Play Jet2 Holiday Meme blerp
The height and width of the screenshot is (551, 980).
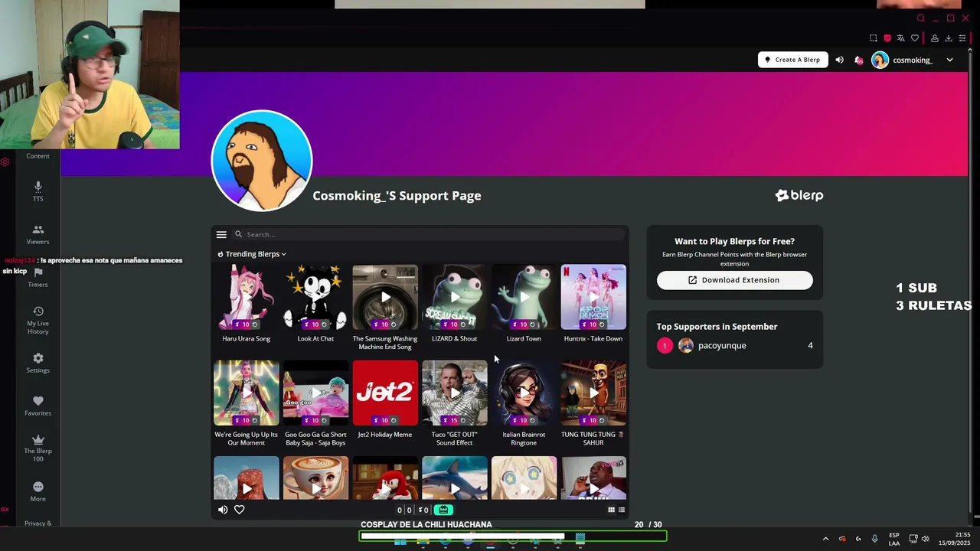click(385, 393)
